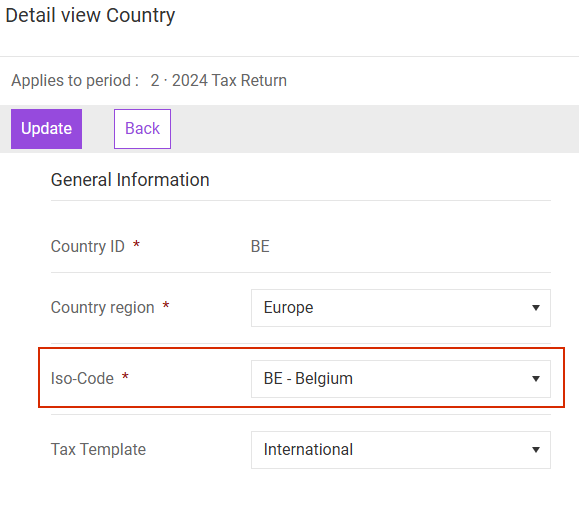
Task: Open the Country region dropdown showing Europe
Action: pyautogui.click(x=401, y=308)
